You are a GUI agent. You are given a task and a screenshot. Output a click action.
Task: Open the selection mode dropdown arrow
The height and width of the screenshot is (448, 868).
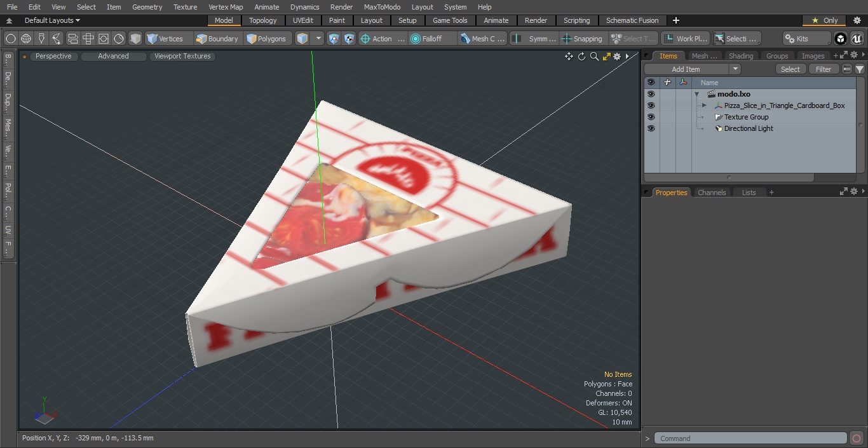[318, 39]
